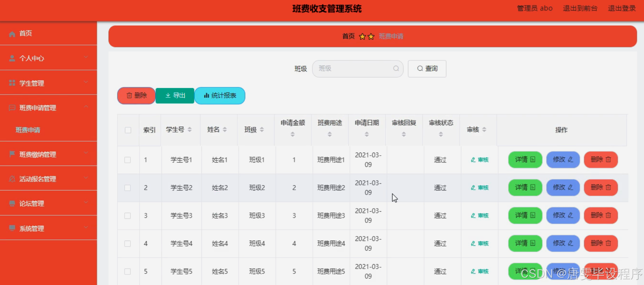Click 删除 for row 学生号3
644x285 pixels.
(601, 216)
